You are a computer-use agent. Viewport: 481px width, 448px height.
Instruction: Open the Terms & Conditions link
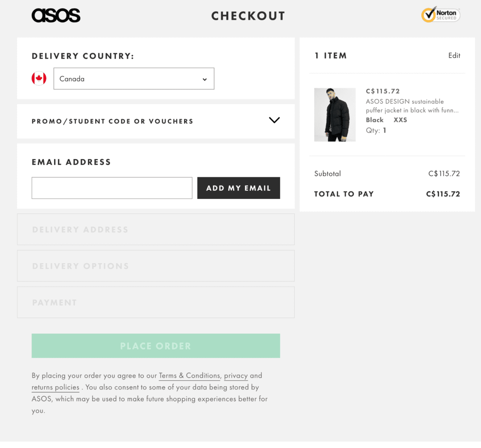pyautogui.click(x=189, y=375)
